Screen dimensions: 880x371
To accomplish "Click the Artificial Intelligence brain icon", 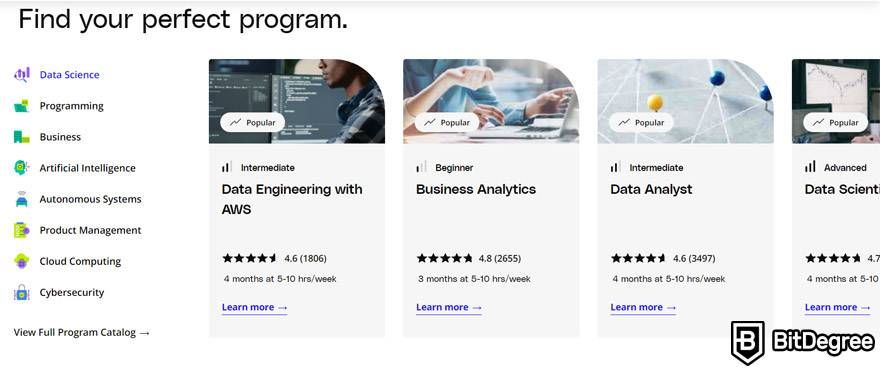I will pyautogui.click(x=21, y=167).
